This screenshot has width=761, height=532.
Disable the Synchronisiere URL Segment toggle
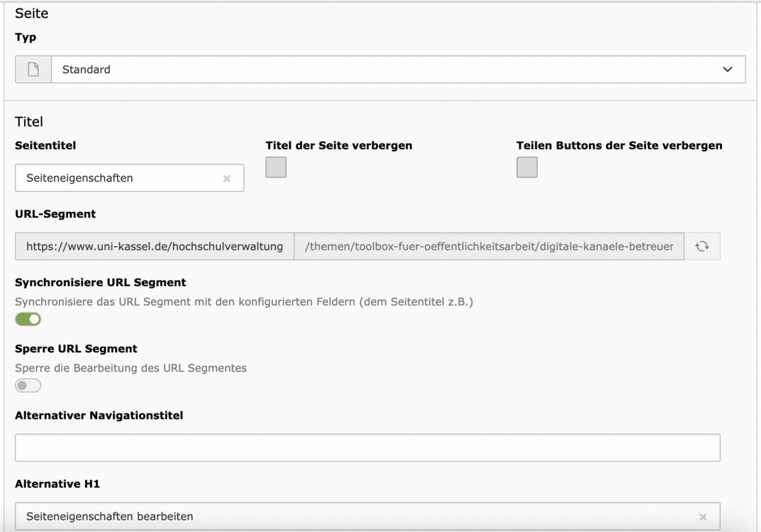[28, 319]
